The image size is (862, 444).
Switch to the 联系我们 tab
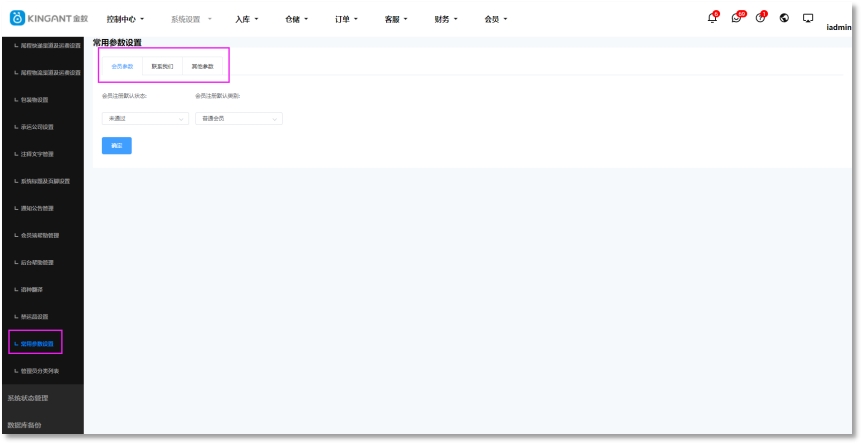click(x=162, y=66)
